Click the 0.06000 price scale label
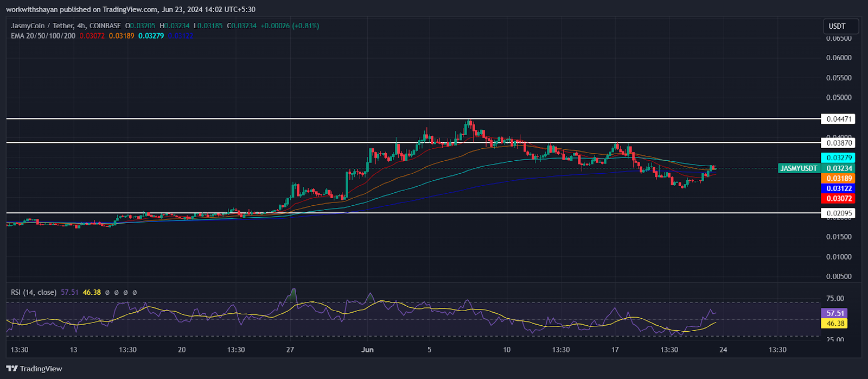Viewport: 868px width, 379px height. (839, 58)
